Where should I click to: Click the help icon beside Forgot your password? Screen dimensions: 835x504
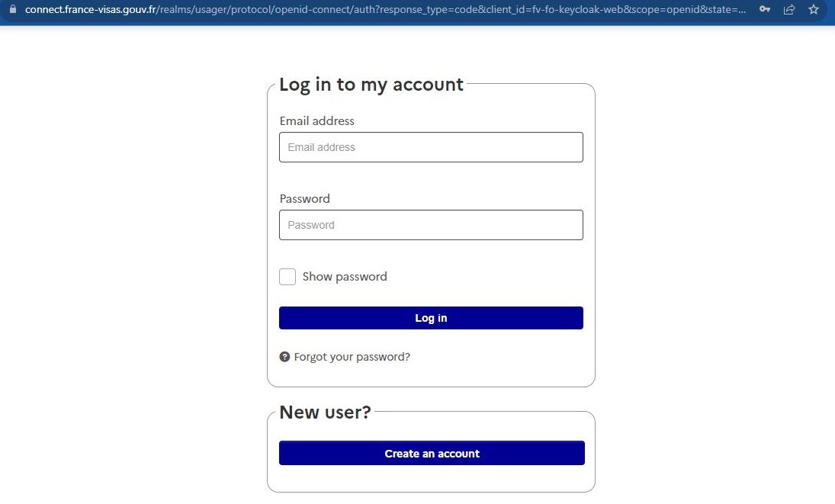tap(285, 356)
